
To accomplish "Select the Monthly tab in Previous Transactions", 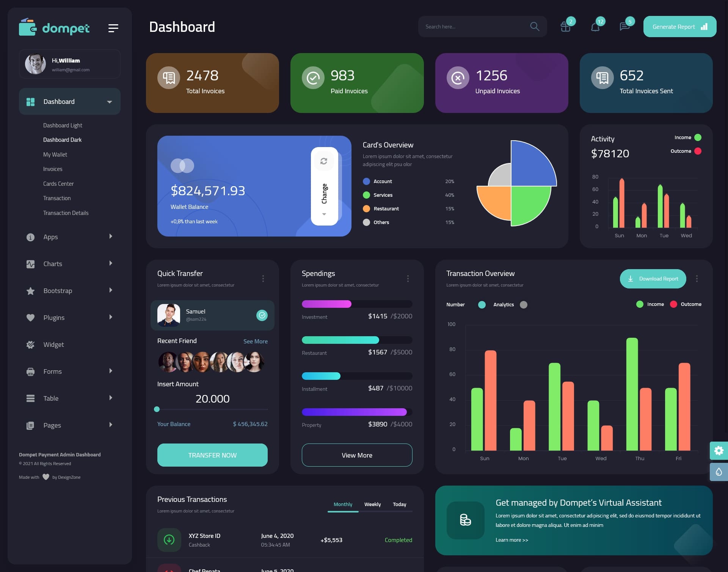I will (343, 504).
